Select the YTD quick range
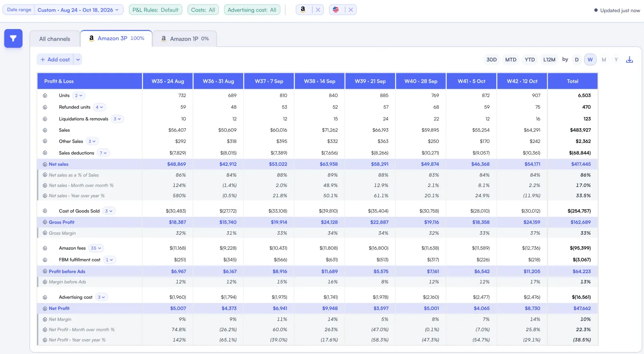 [530, 60]
